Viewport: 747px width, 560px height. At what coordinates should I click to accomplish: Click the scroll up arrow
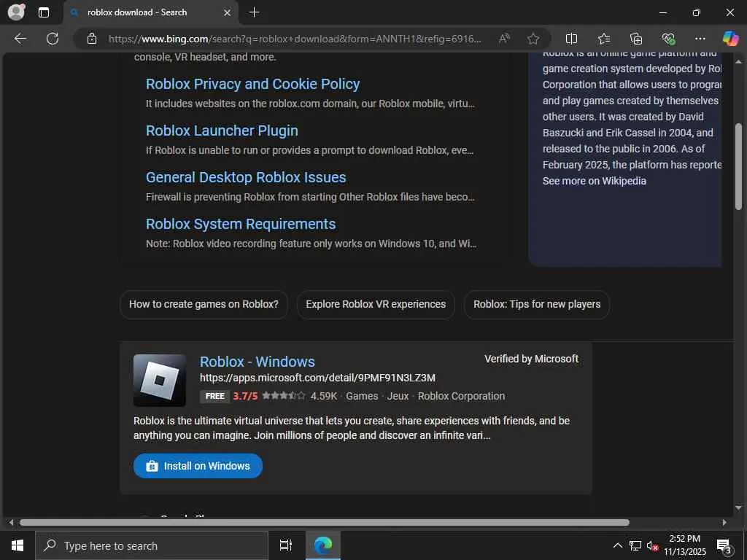click(x=738, y=61)
